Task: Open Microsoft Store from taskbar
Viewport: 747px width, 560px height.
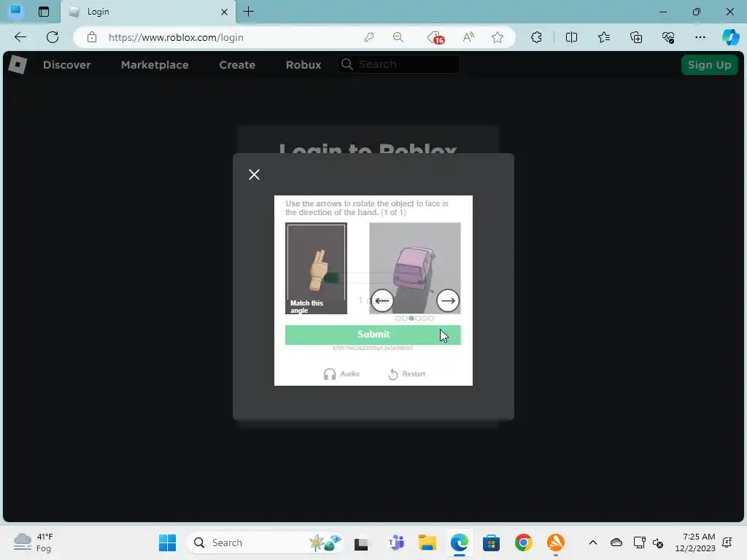Action: pyautogui.click(x=491, y=542)
